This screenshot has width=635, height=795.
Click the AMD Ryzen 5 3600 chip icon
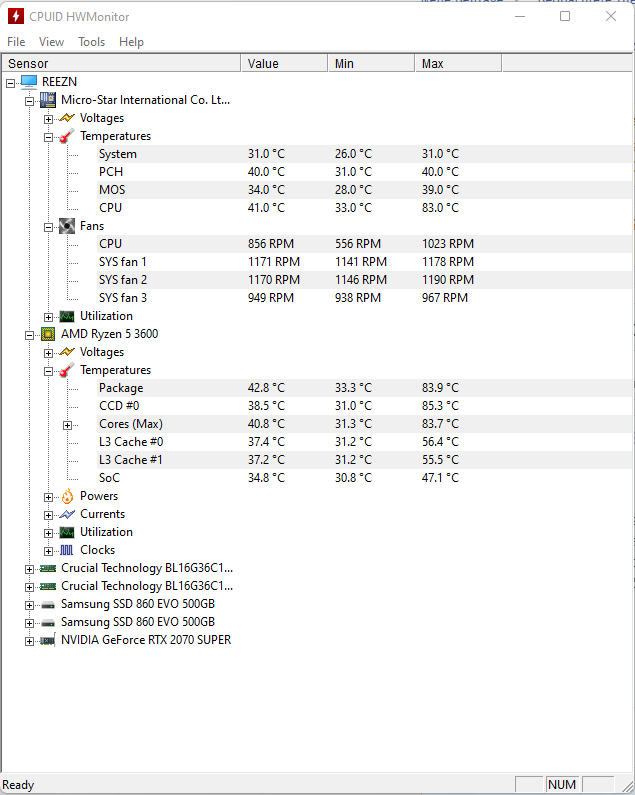click(48, 334)
